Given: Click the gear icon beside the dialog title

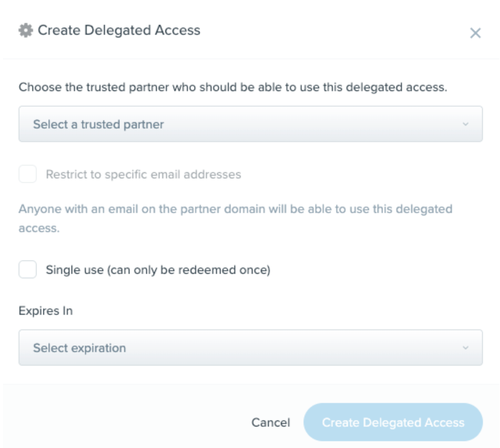Looking at the screenshot, I should (26, 30).
